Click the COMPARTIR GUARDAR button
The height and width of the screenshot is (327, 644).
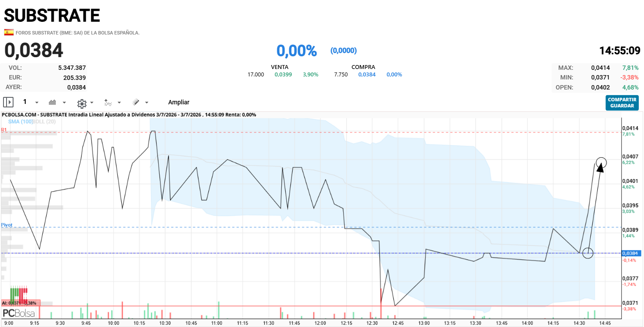point(622,103)
